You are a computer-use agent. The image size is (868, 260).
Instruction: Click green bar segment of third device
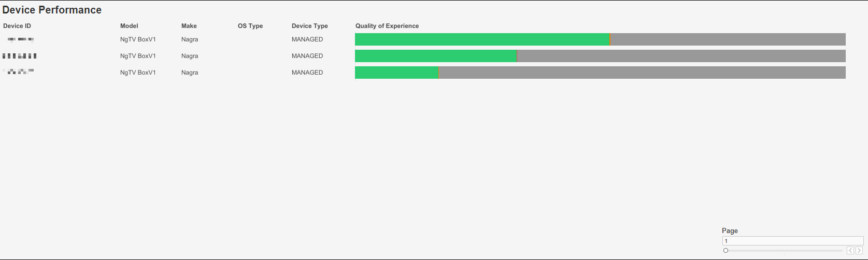[396, 73]
